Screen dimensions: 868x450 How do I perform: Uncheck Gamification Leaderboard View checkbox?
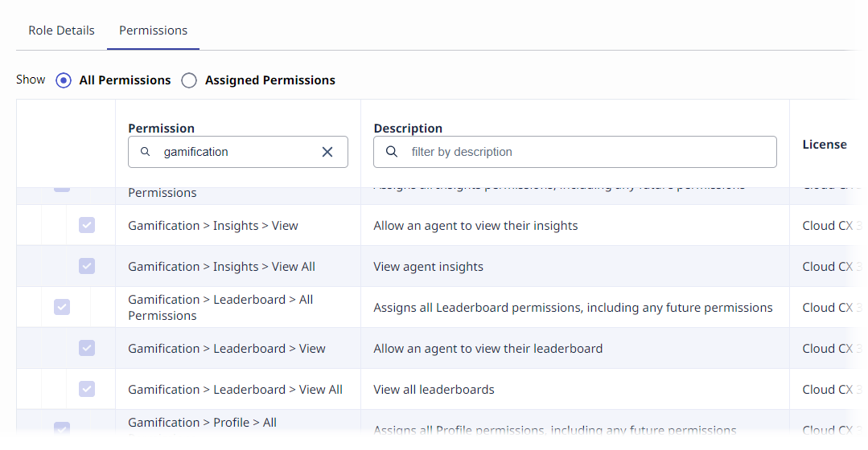(87, 349)
